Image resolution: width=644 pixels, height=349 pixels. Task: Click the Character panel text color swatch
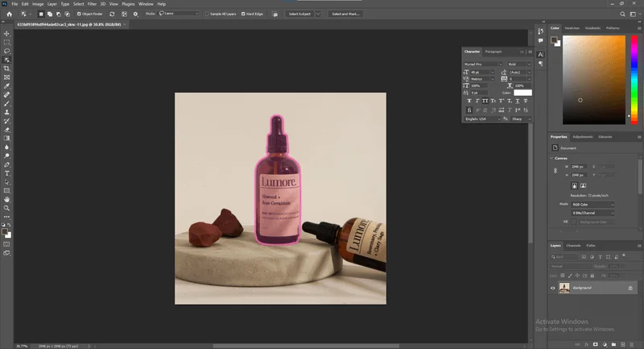pyautogui.click(x=522, y=93)
